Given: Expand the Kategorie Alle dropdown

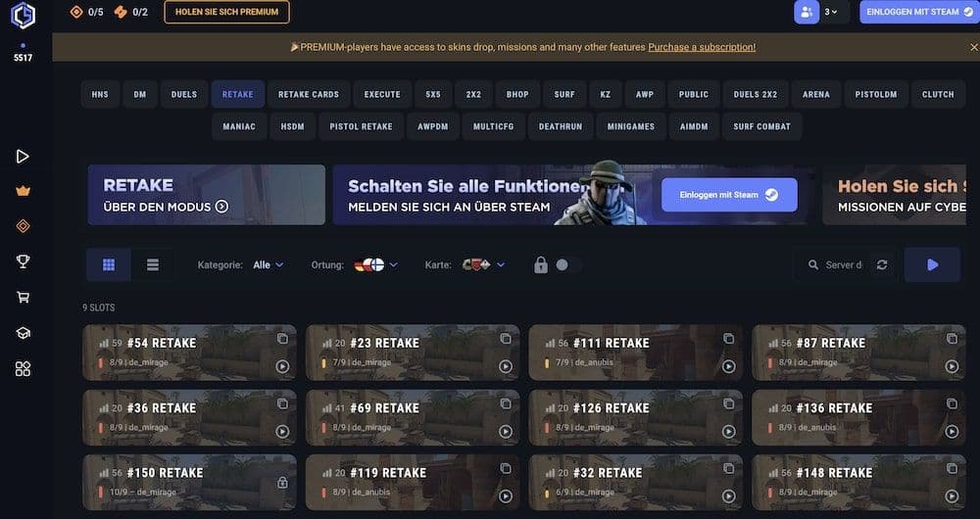Looking at the screenshot, I should [x=269, y=264].
